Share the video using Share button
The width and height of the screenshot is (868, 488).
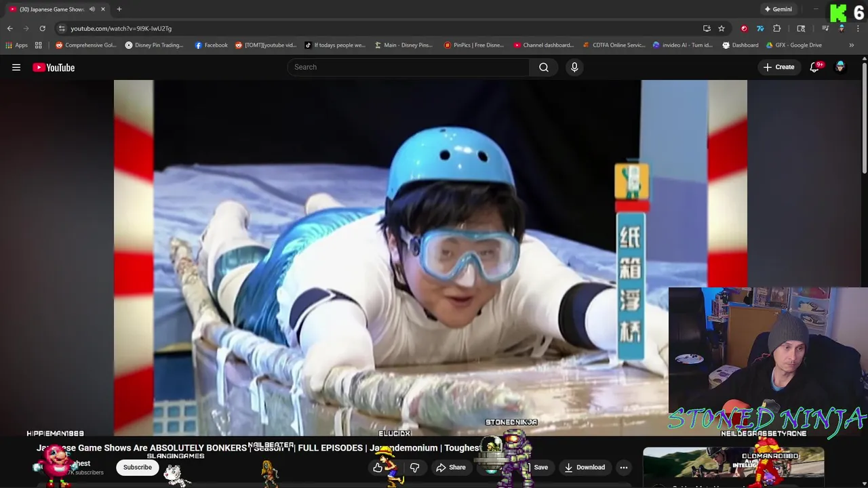451,467
